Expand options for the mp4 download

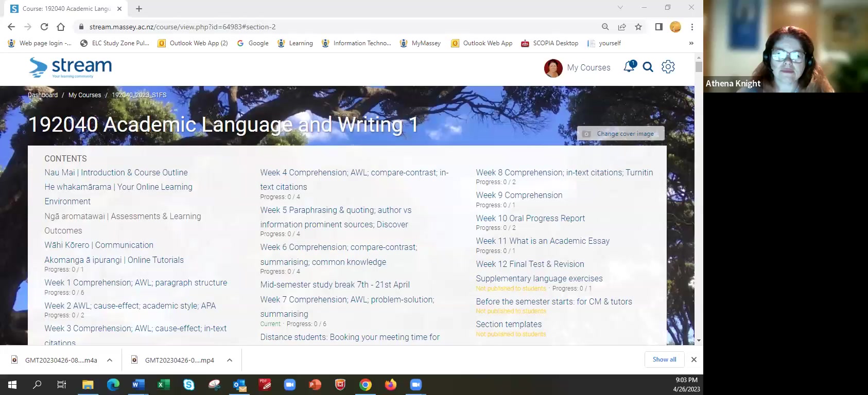pyautogui.click(x=230, y=360)
